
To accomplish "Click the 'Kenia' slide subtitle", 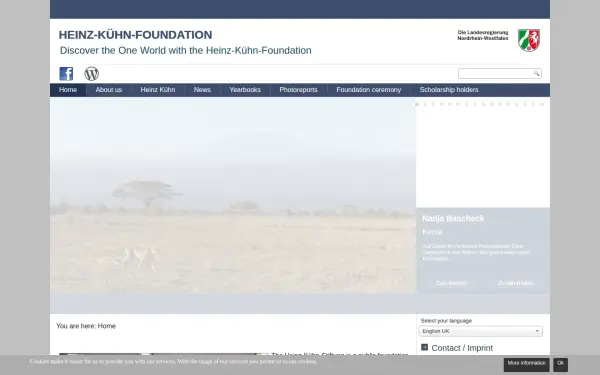I will point(432,232).
